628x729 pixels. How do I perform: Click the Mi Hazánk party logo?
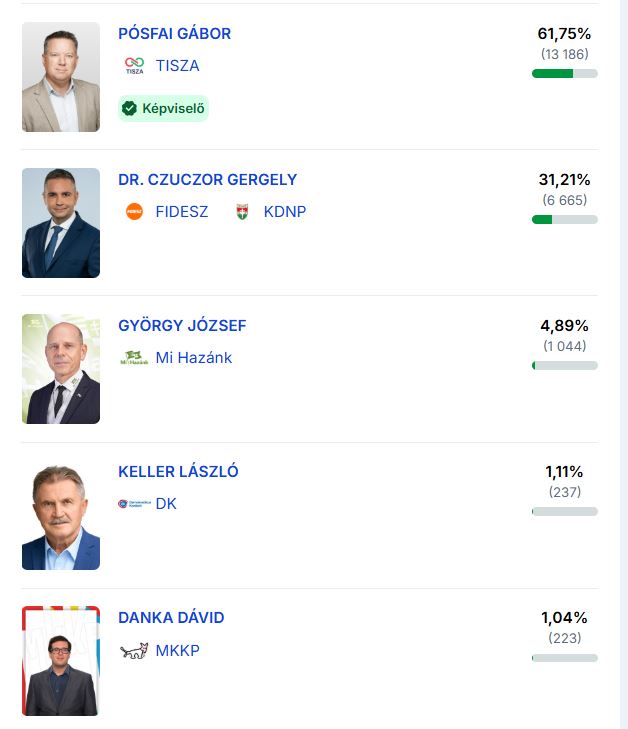point(134,357)
